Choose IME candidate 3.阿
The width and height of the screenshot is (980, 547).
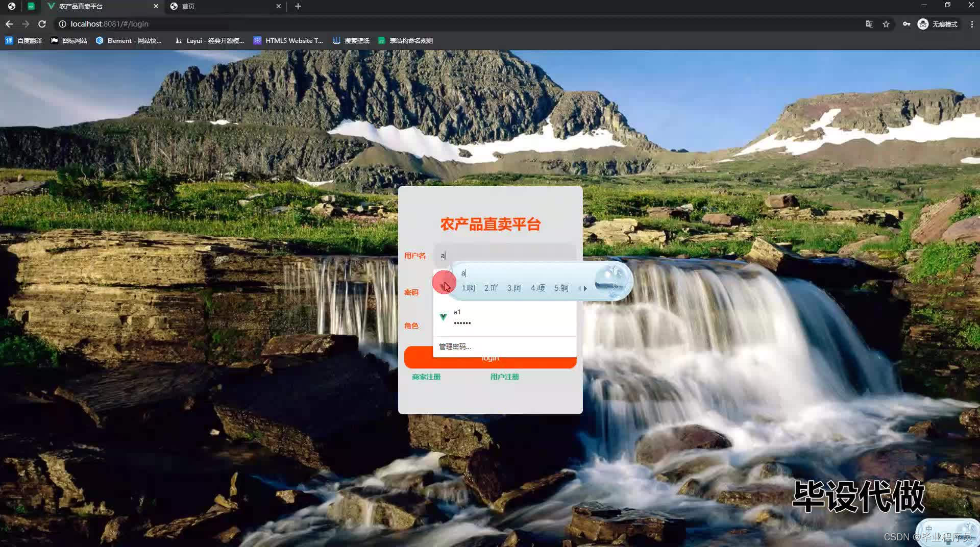pos(514,288)
